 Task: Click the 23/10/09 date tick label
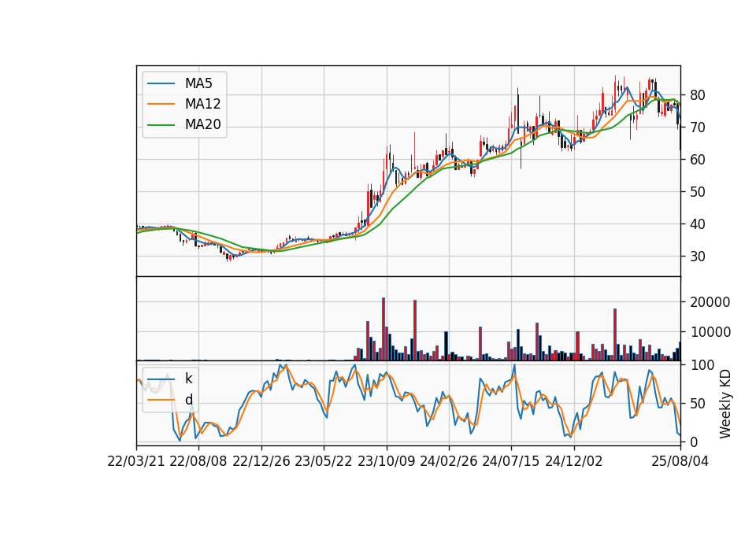coord(386,461)
